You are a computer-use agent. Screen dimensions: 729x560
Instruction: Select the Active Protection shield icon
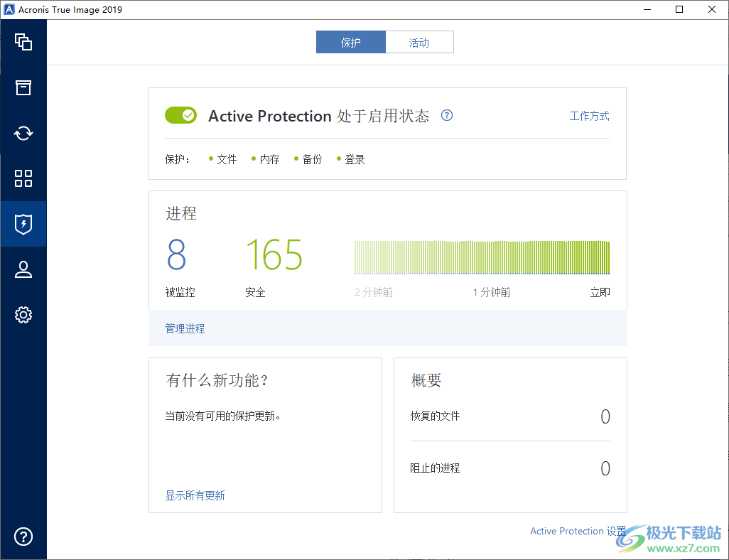point(23,224)
